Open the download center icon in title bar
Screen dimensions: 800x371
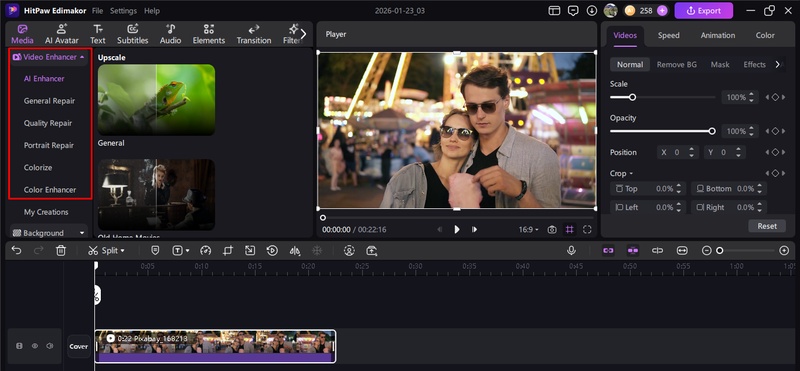pyautogui.click(x=592, y=10)
